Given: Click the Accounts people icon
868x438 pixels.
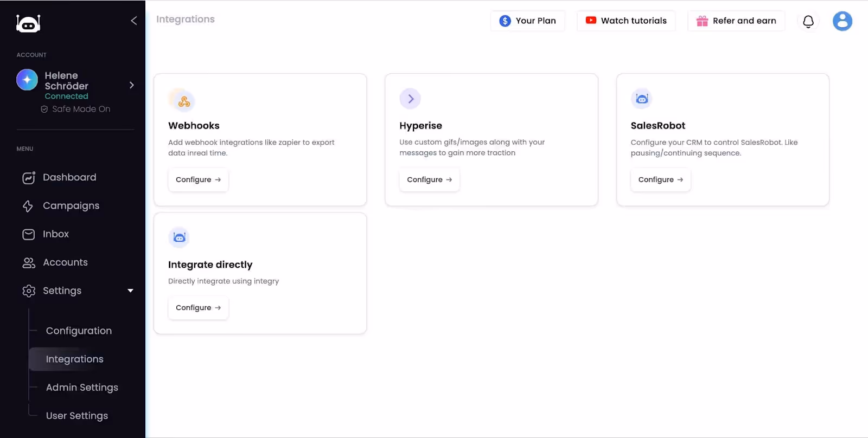Looking at the screenshot, I should click(29, 263).
